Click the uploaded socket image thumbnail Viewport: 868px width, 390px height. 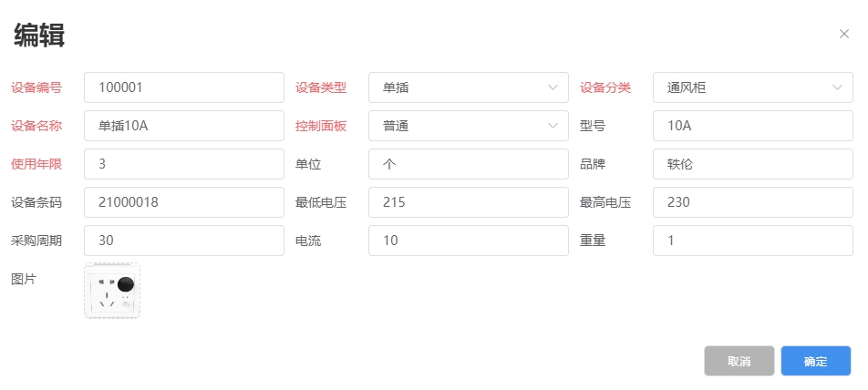click(x=112, y=291)
